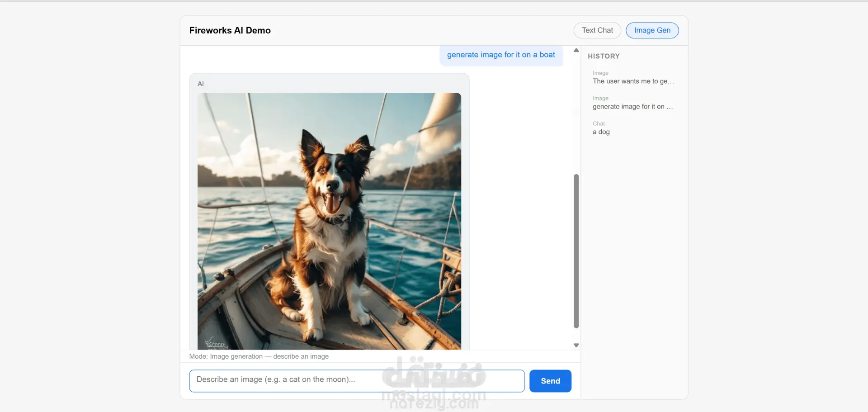The width and height of the screenshot is (868, 412).
Task: Open the 'a dog' chat history item
Action: click(x=633, y=128)
